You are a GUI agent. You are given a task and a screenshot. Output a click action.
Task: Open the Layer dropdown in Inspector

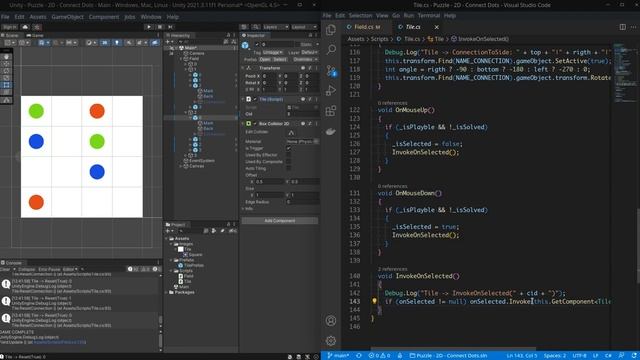tap(310, 52)
